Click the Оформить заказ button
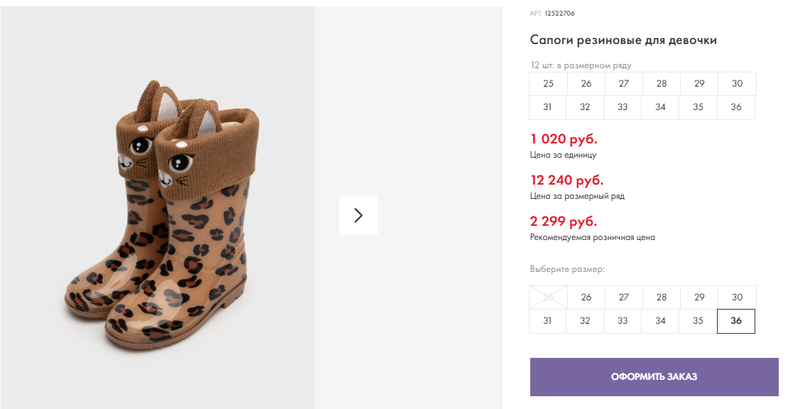This screenshot has width=800, height=409. coord(654,377)
